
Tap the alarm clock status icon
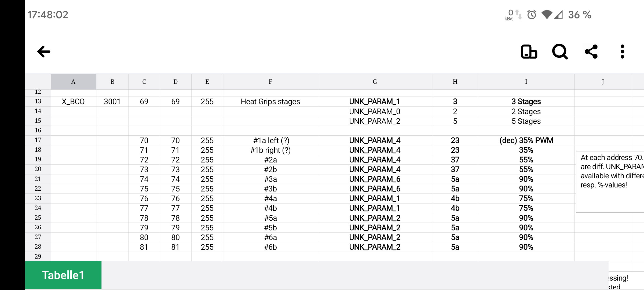[532, 15]
